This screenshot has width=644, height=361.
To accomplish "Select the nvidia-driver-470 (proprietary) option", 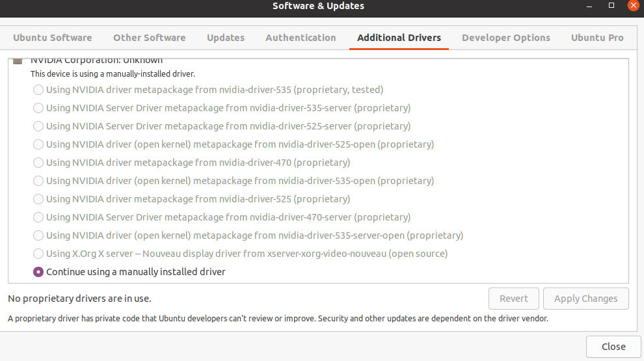I will (x=38, y=163).
